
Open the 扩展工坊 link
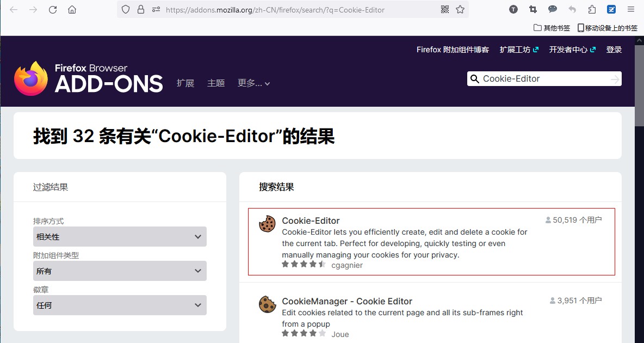pyautogui.click(x=519, y=50)
